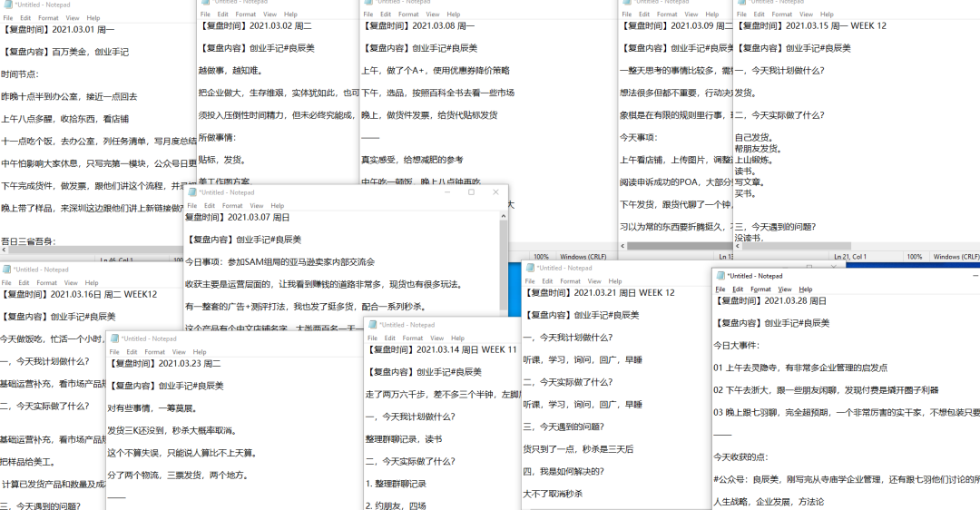Click the line '01 上午去灵隐寺' in 2021.03.28 window
The height and width of the screenshot is (510, 980).
pos(800,368)
